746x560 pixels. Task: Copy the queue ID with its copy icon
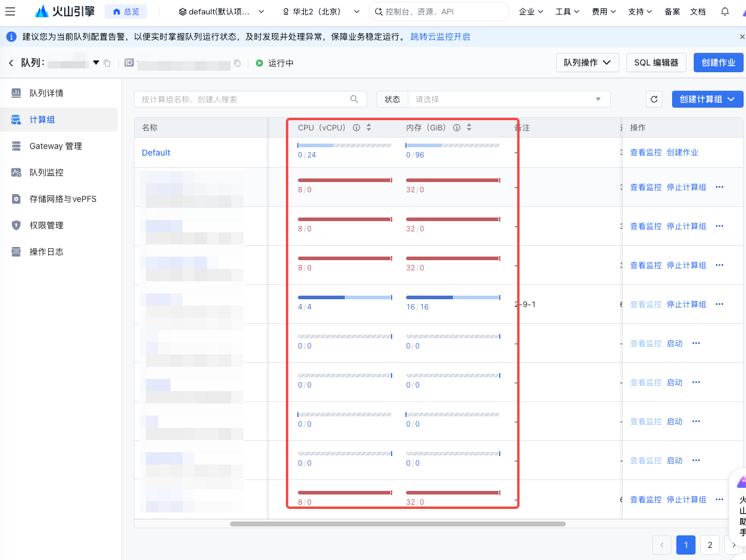(x=237, y=63)
